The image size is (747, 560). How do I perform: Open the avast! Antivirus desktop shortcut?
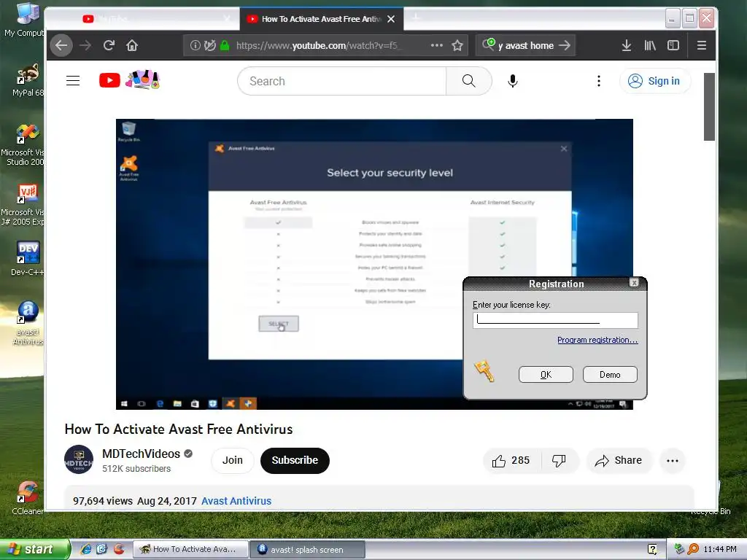click(28, 323)
